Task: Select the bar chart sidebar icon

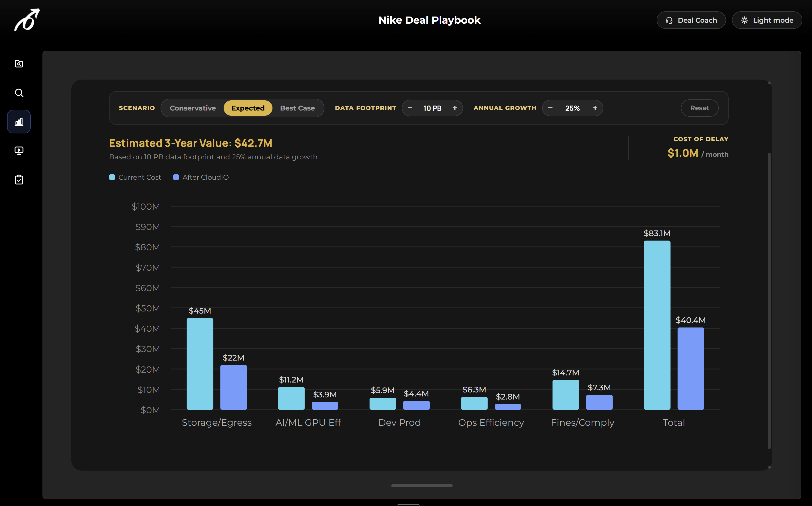Action: [19, 121]
